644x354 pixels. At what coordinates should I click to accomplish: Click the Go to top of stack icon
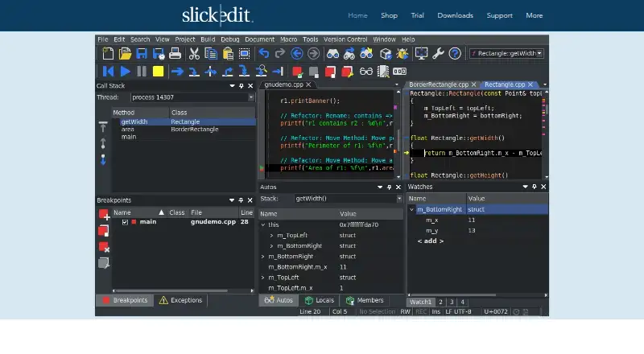pos(103,127)
